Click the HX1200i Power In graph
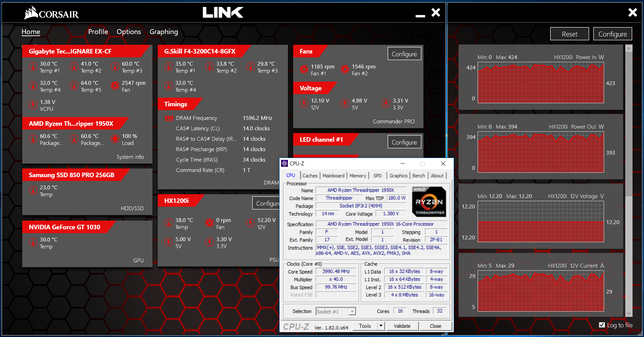The width and height of the screenshot is (644, 337). pyautogui.click(x=541, y=83)
